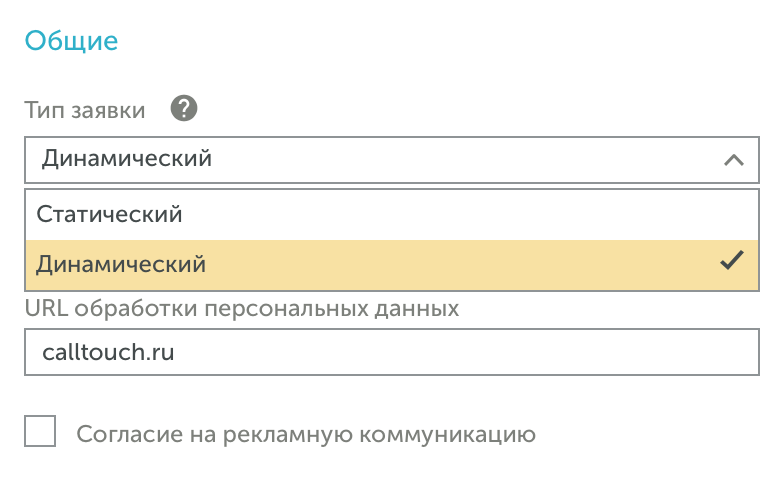Click the Общие section heading
776x488 pixels.
[x=71, y=41]
